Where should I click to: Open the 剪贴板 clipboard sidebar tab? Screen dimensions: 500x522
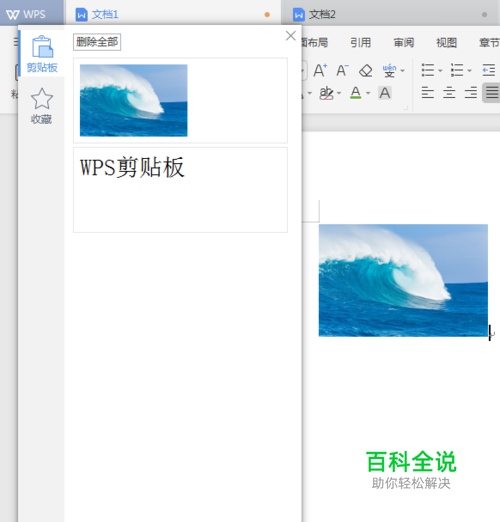tap(42, 54)
